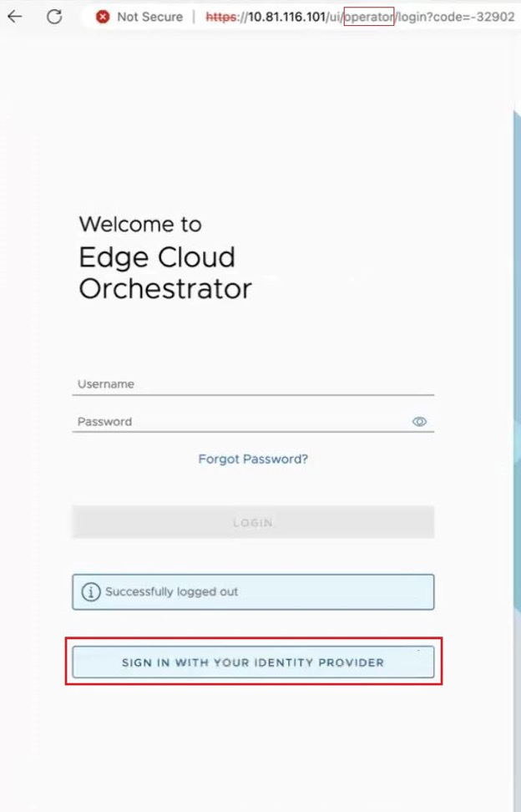Focus the Password input field

click(242, 422)
